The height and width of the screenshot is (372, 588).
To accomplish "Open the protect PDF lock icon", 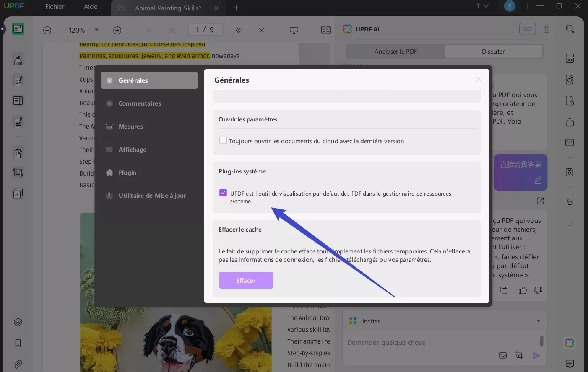I will [x=570, y=101].
